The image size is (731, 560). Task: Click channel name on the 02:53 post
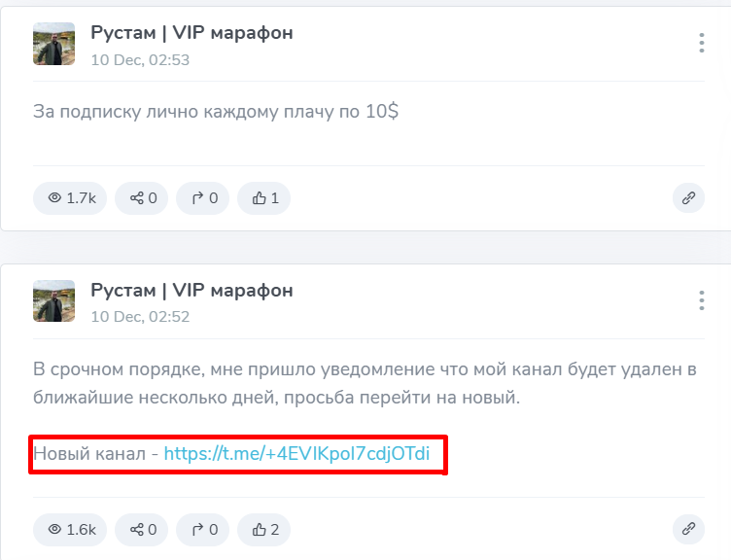(191, 33)
